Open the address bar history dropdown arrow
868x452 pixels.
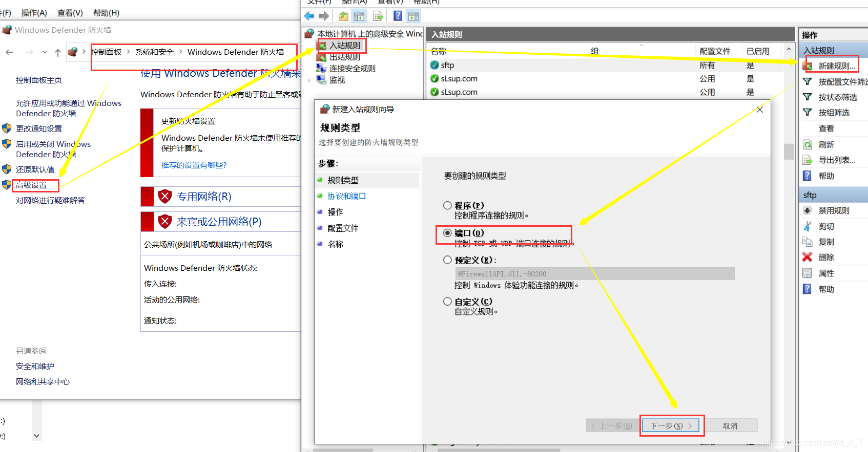coord(45,52)
